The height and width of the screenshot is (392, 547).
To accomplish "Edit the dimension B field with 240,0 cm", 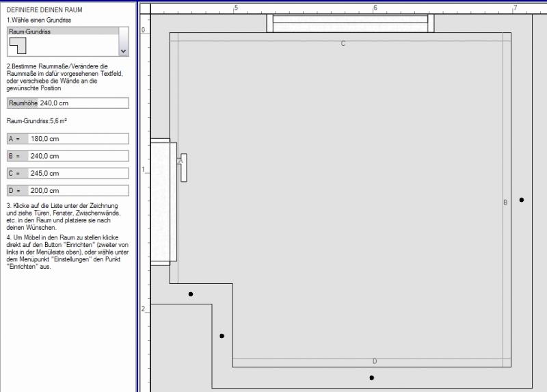I will [x=78, y=156].
